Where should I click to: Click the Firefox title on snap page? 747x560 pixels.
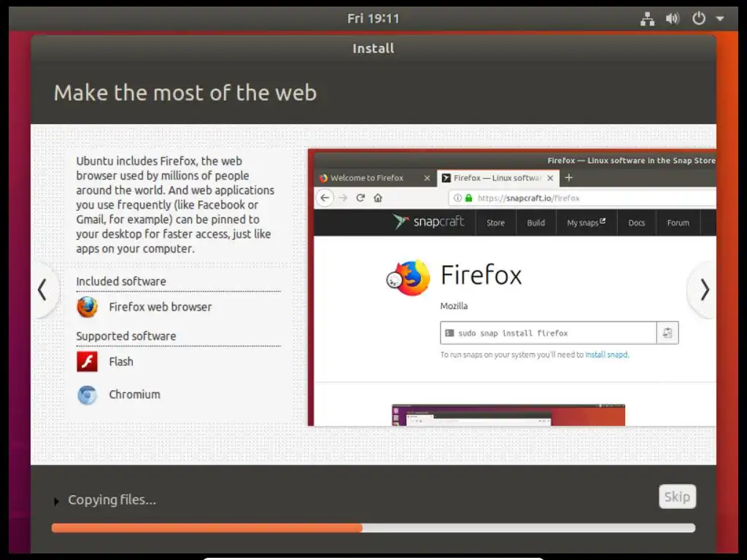[x=481, y=275]
